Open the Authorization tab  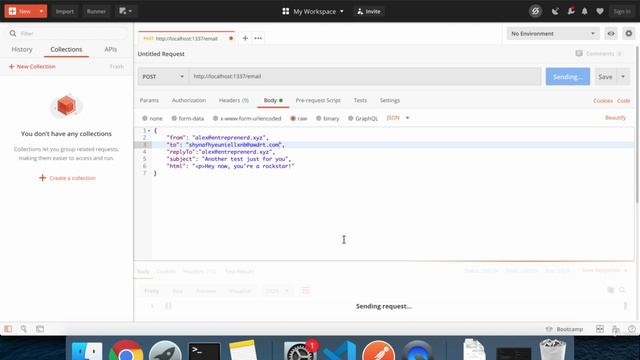coord(189,100)
